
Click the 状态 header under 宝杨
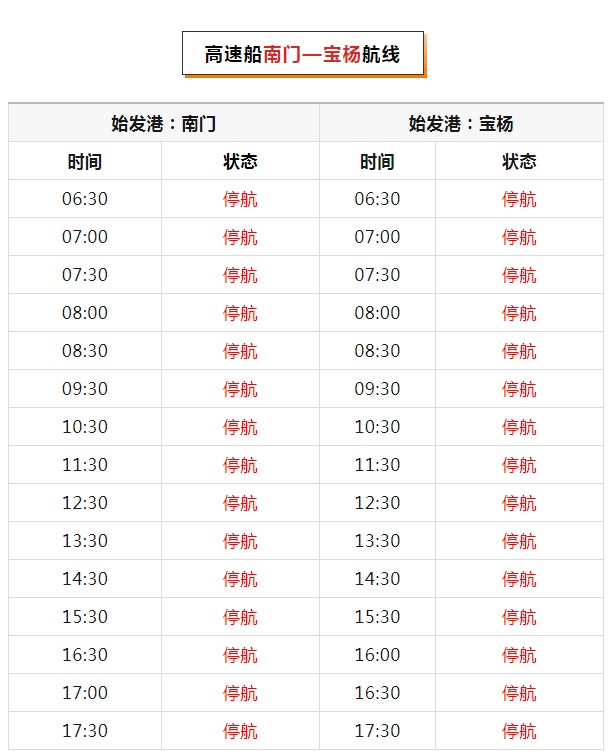click(519, 162)
